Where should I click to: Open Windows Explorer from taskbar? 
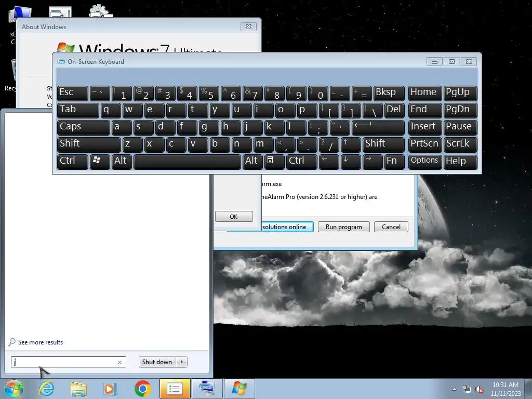(78, 389)
